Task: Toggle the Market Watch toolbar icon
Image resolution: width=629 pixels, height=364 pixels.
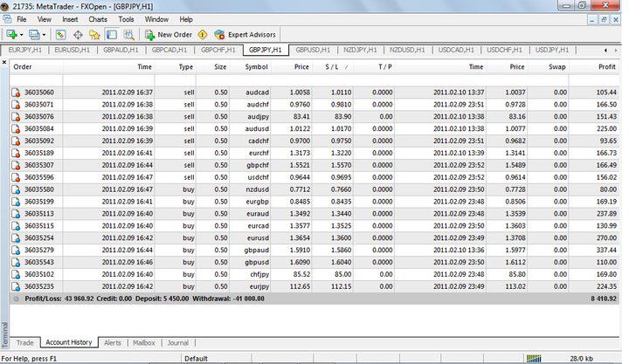Action: tap(60, 35)
